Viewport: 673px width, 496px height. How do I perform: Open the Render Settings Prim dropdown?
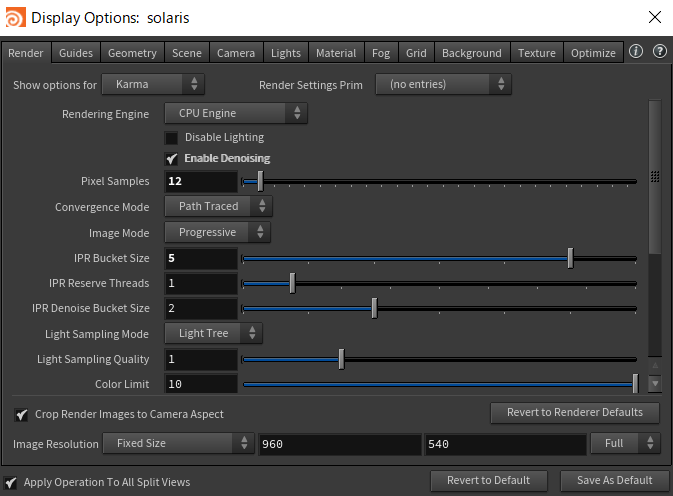click(443, 84)
